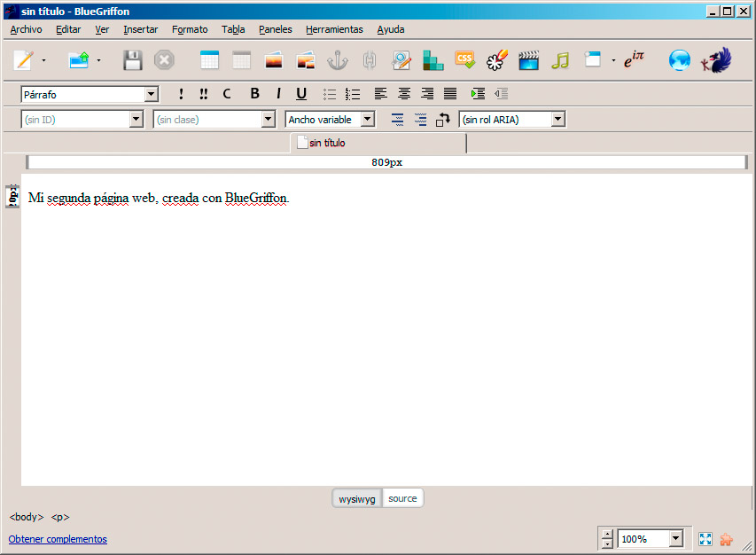Insert audio with music note icon
The height and width of the screenshot is (555, 756).
(x=561, y=60)
